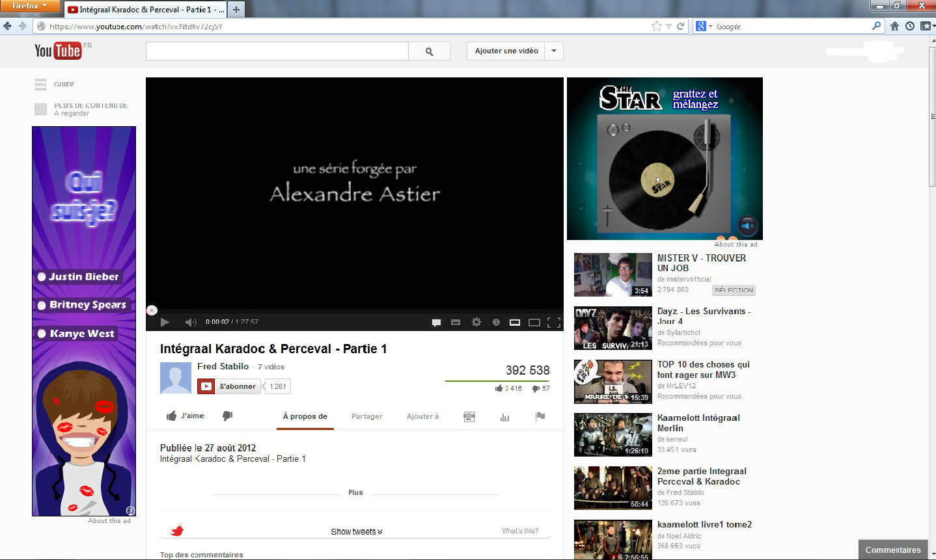The width and height of the screenshot is (936, 560).
Task: Open a new tab with the plus button
Action: (236, 9)
